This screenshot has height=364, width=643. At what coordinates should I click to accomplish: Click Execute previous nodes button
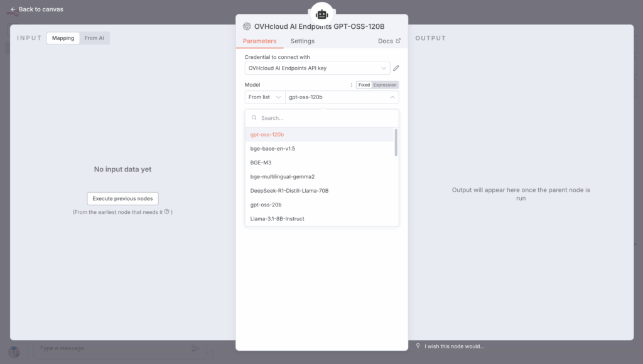[122, 198]
